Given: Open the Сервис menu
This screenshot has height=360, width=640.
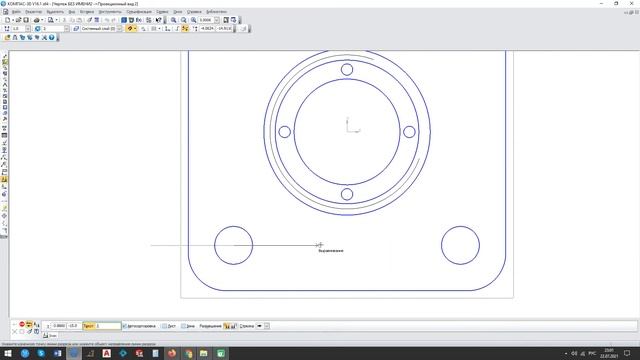Looking at the screenshot, I should [162, 12].
